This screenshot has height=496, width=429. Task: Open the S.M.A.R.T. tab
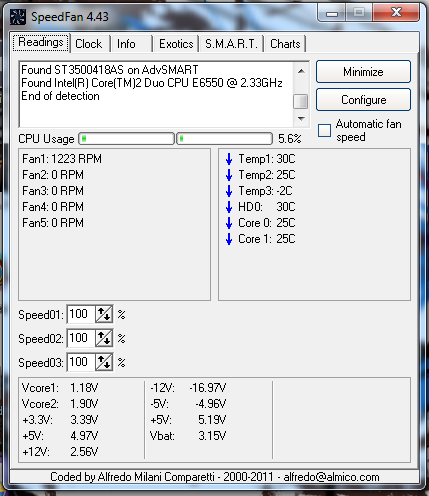coord(231,44)
